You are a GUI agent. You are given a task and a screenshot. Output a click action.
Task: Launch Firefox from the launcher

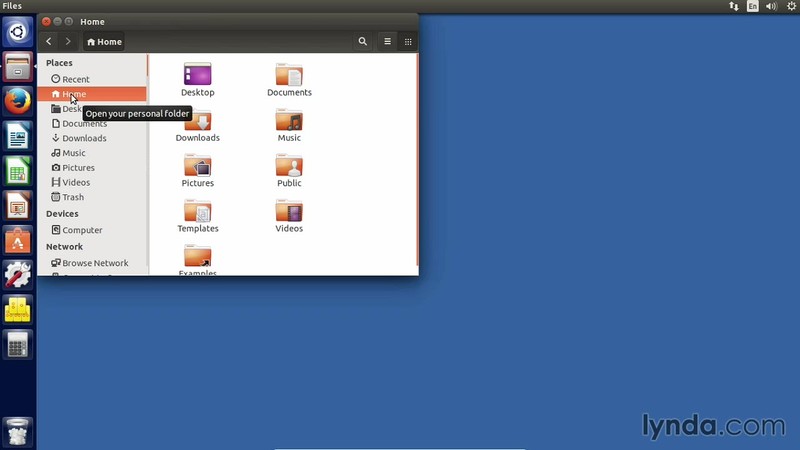pos(17,101)
